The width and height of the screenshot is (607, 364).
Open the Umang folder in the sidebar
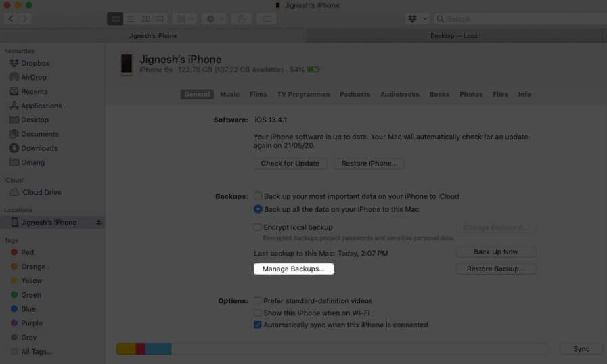32,162
